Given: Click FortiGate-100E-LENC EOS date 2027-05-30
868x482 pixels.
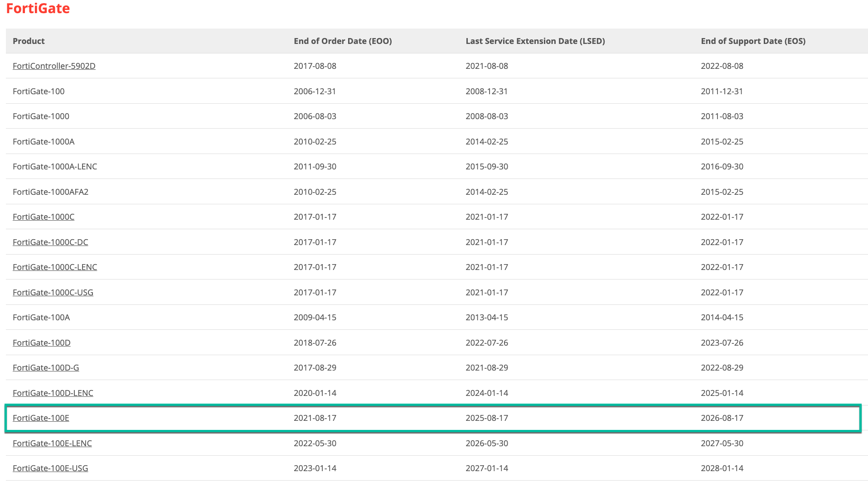Looking at the screenshot, I should tap(722, 443).
